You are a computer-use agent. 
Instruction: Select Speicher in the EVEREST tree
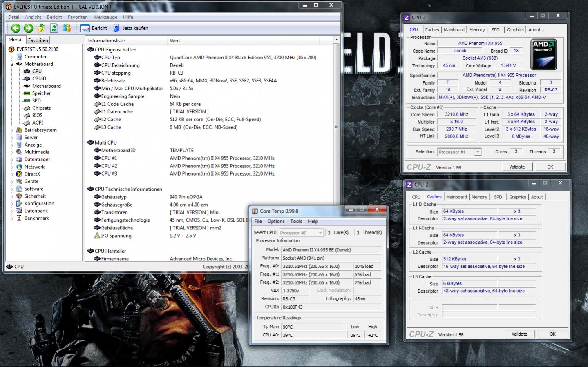pyautogui.click(x=41, y=93)
